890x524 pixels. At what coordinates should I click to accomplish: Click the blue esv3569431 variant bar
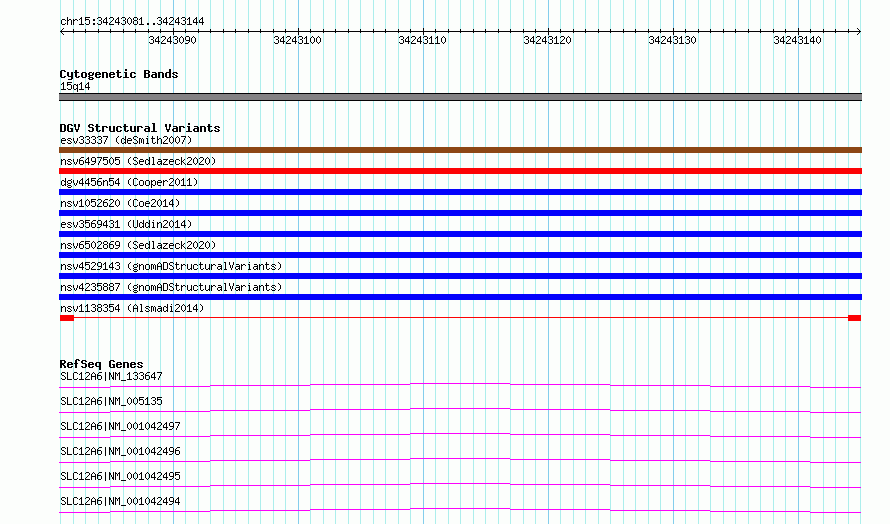[460, 234]
